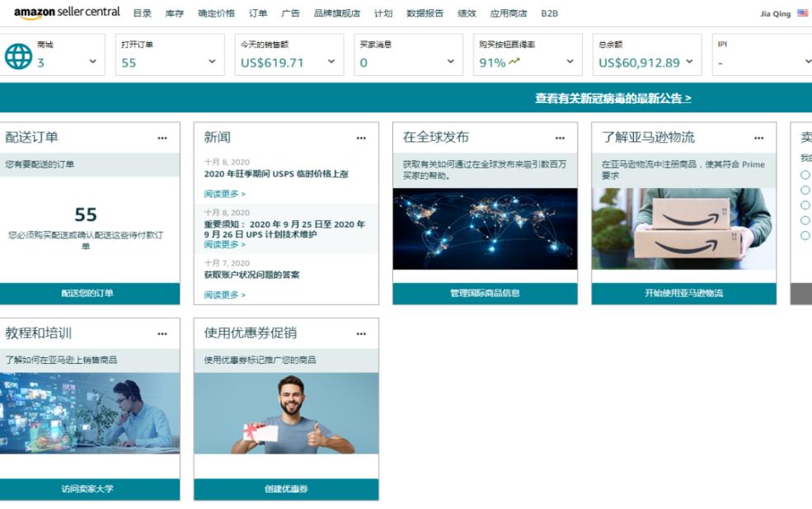Open the 在全球发布 card's three-dot menu
Screen dimensions: 812x509
(x=561, y=138)
